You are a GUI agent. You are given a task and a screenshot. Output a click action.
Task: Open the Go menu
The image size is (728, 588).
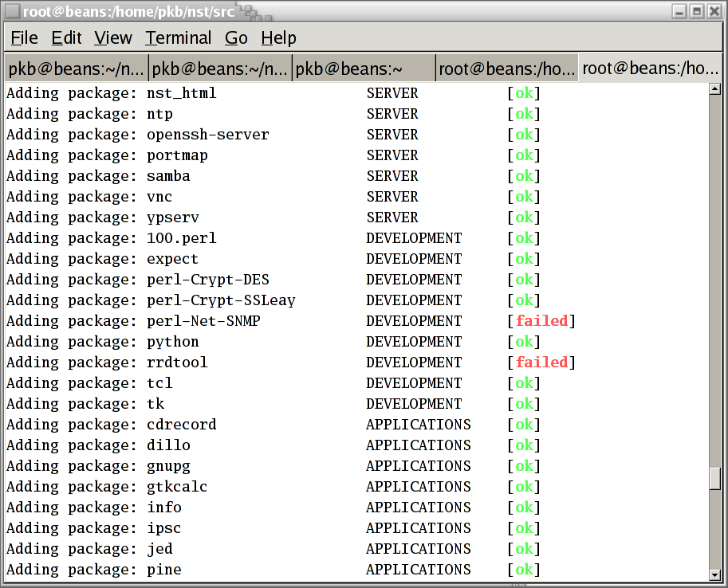tap(236, 38)
